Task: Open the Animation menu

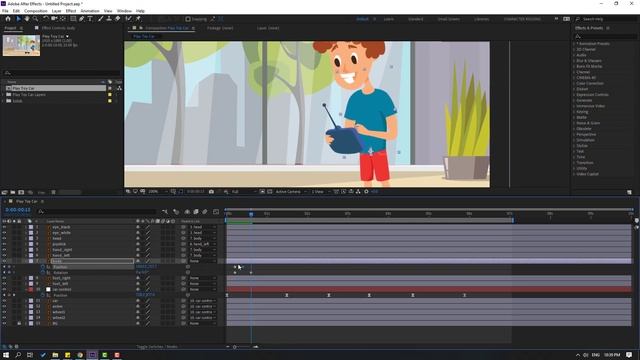Action: point(90,11)
